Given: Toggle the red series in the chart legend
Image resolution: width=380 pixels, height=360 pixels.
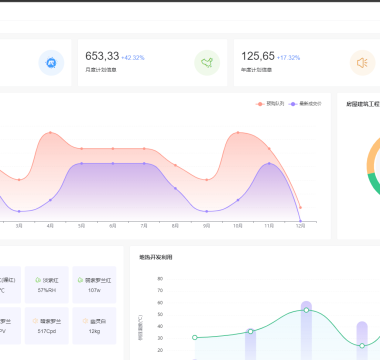Looking at the screenshot, I should click(x=270, y=104).
